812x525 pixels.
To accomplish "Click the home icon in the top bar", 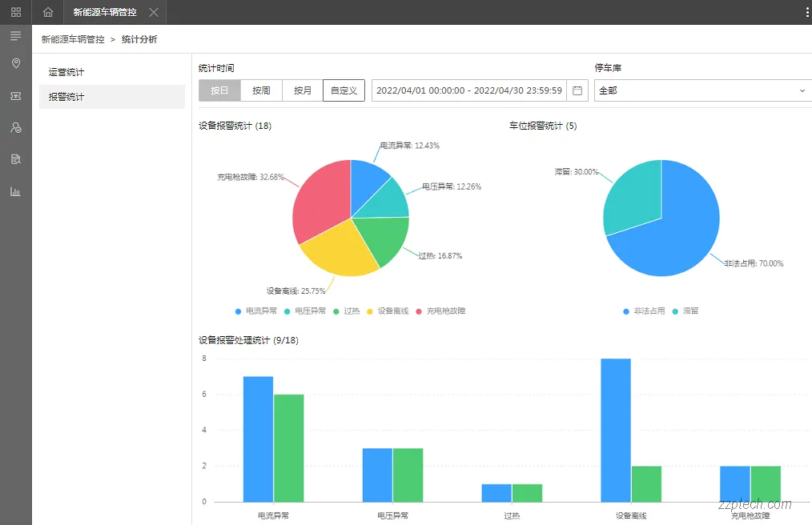I will coord(47,12).
